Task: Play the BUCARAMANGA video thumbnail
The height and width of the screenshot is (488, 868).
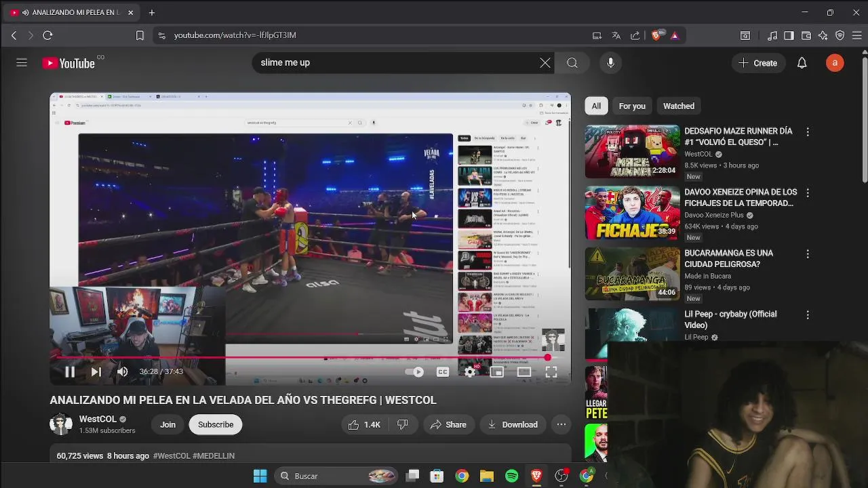Action: (x=633, y=274)
